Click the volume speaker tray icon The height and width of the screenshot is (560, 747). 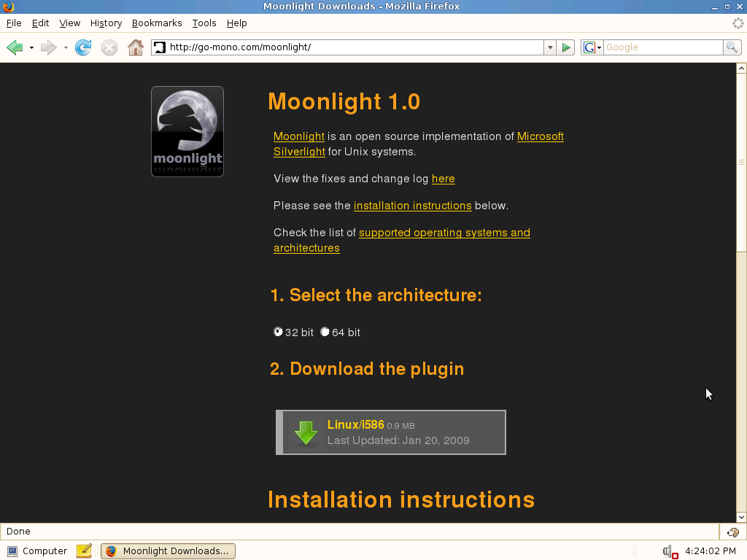click(669, 551)
